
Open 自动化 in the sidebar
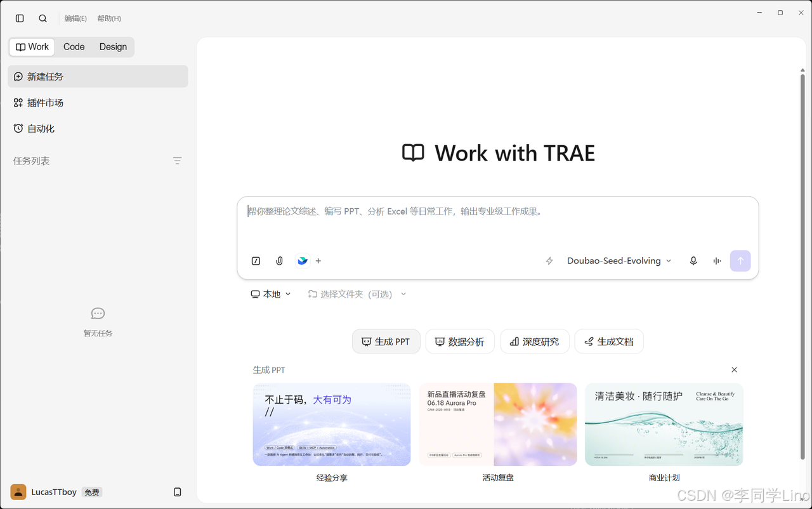tap(98, 128)
